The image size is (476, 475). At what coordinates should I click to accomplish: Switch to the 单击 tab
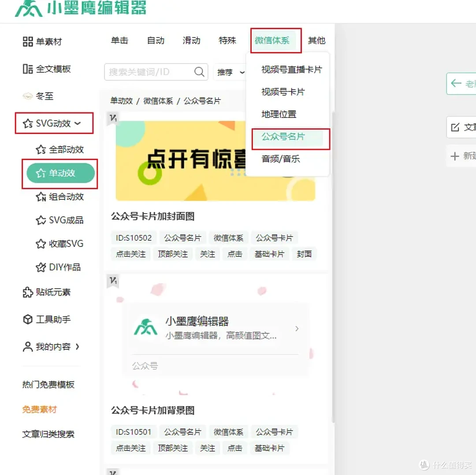point(119,41)
